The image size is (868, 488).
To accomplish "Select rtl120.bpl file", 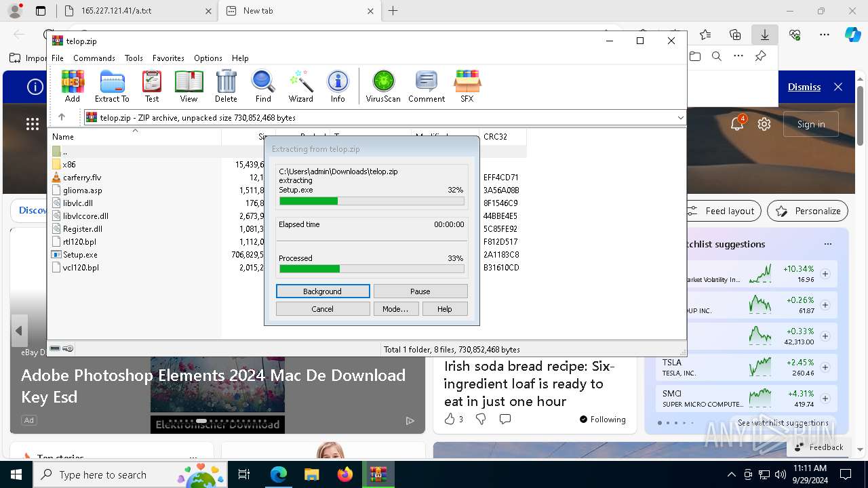I will (80, 242).
